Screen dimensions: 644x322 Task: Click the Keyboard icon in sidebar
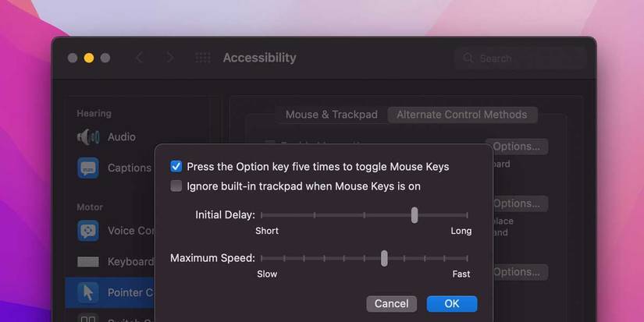(x=87, y=262)
